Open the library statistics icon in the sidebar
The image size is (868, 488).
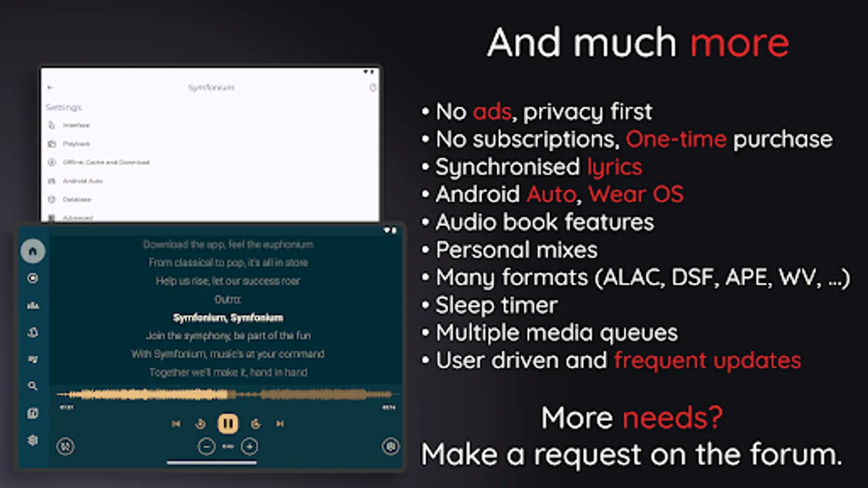coord(33,305)
